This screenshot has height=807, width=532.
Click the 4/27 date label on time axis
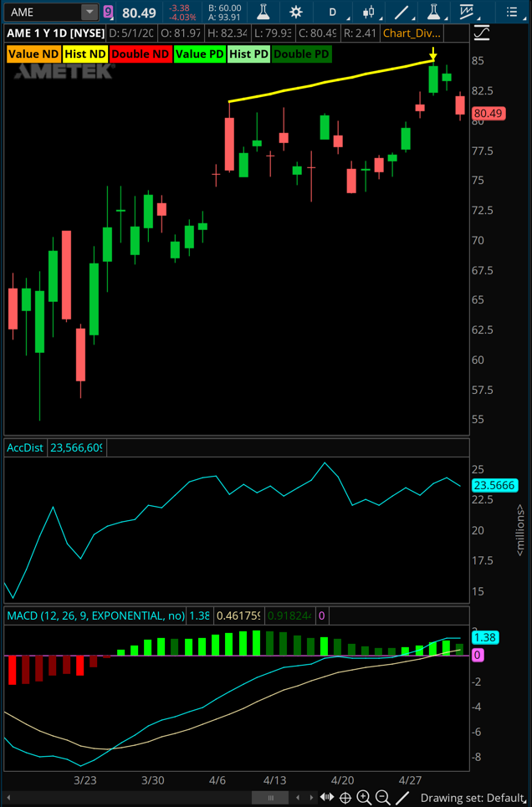[x=411, y=780]
